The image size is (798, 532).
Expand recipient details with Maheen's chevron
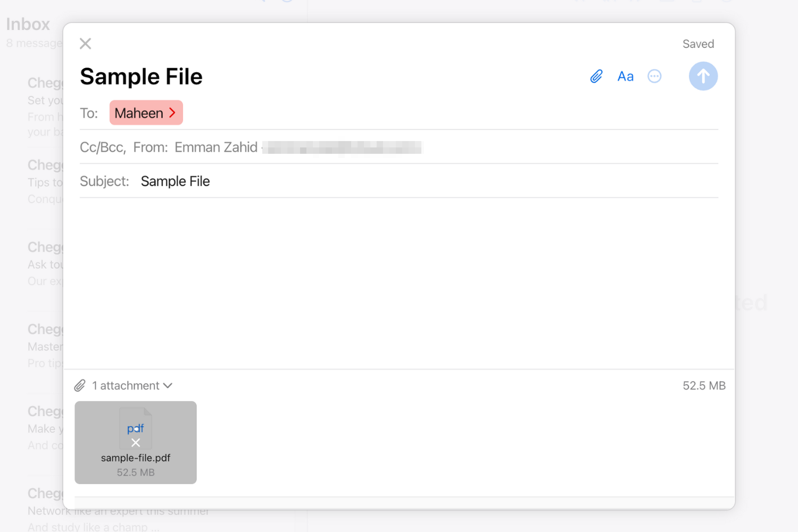pos(172,112)
